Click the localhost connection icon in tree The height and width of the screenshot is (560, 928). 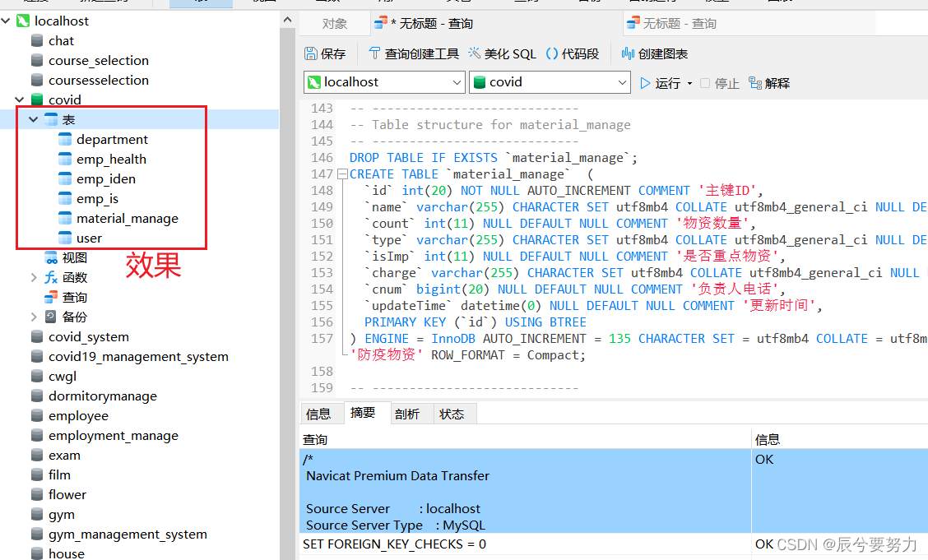pyautogui.click(x=23, y=21)
